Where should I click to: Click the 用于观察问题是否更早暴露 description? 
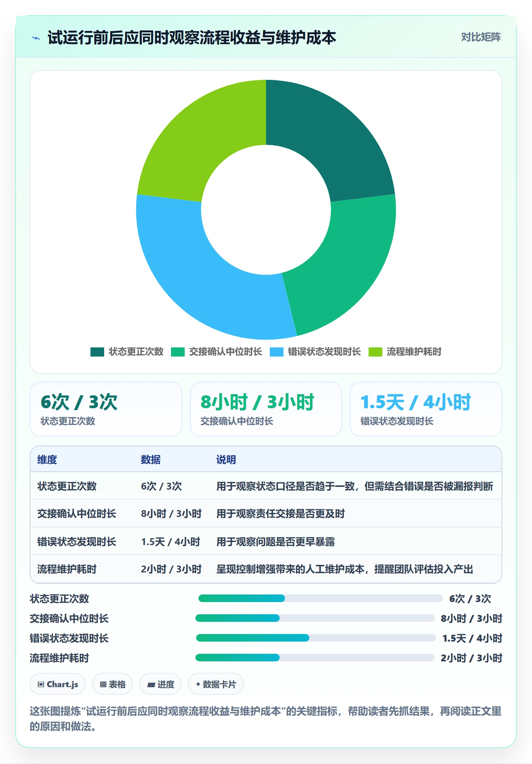point(275,542)
